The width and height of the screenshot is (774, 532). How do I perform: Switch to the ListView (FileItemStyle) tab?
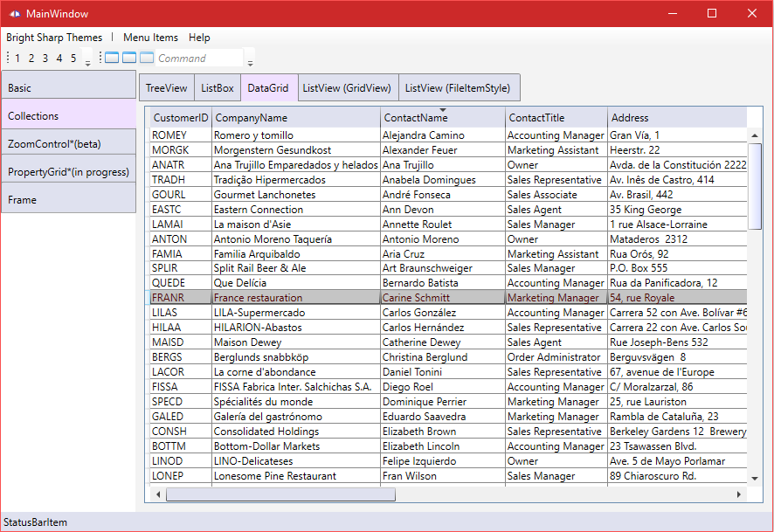460,88
